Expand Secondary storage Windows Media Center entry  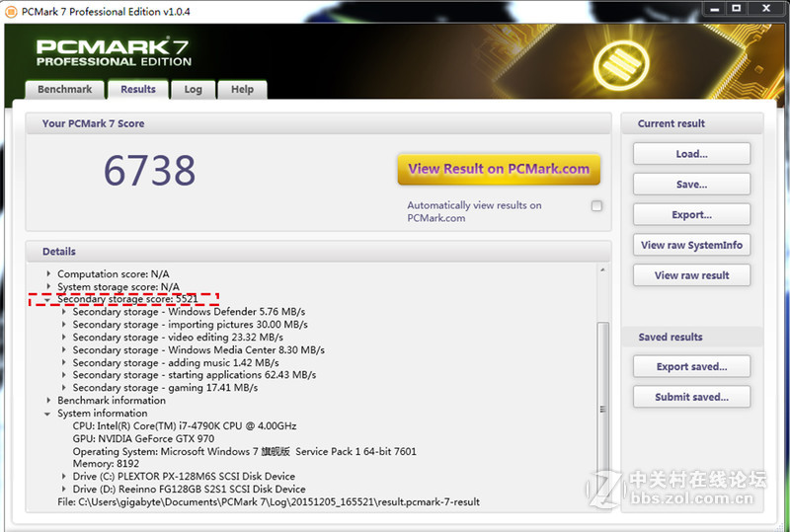click(x=63, y=349)
